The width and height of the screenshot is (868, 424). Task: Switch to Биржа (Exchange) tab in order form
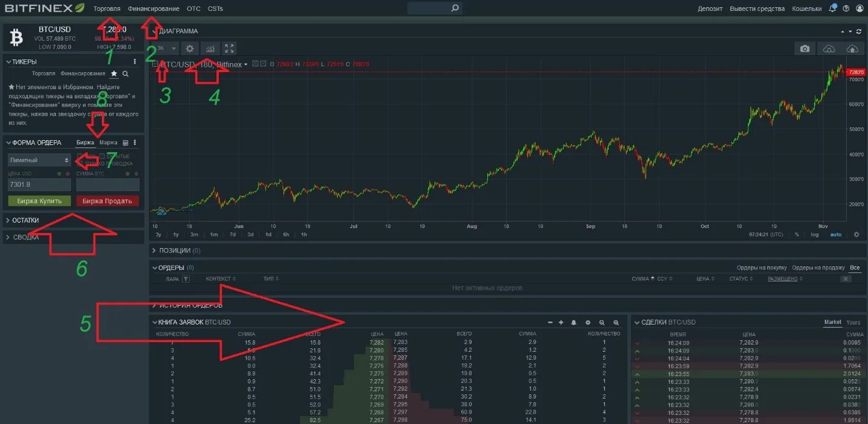[85, 143]
